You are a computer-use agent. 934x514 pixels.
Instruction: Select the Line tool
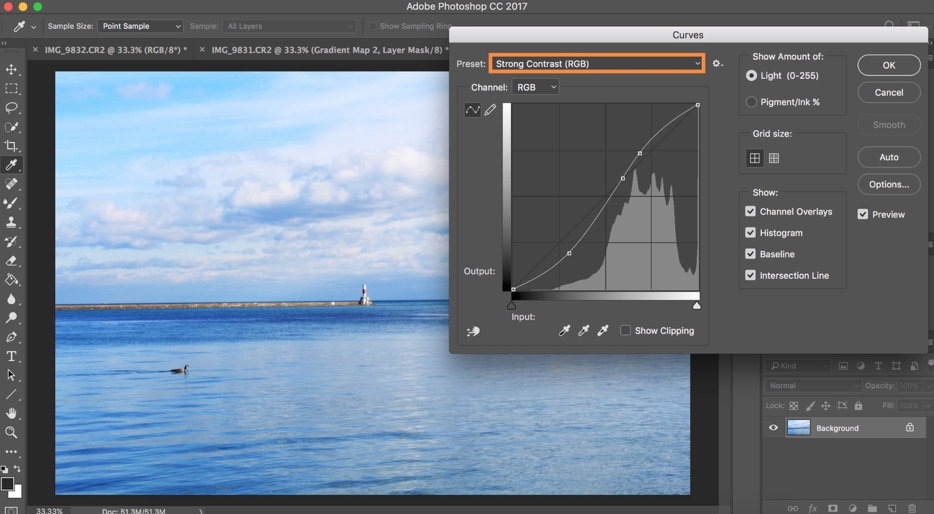click(11, 394)
